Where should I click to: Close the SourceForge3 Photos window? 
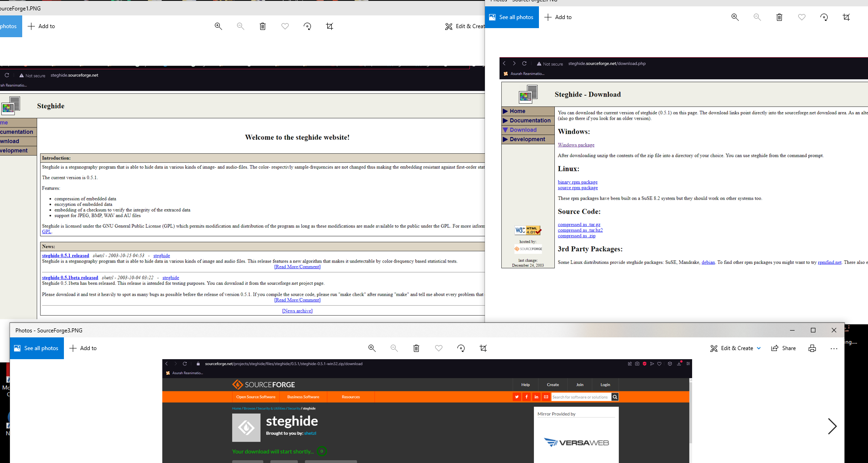(834, 331)
